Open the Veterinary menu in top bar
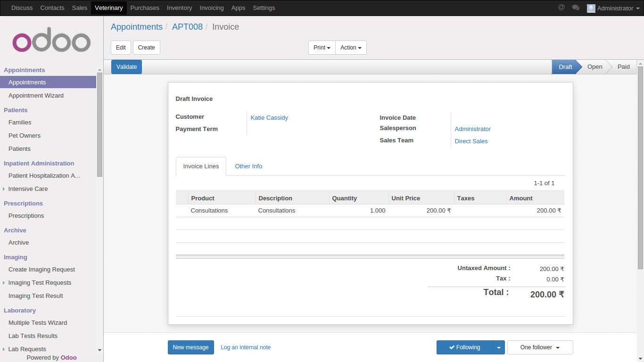Image resolution: width=644 pixels, height=362 pixels. [x=108, y=8]
